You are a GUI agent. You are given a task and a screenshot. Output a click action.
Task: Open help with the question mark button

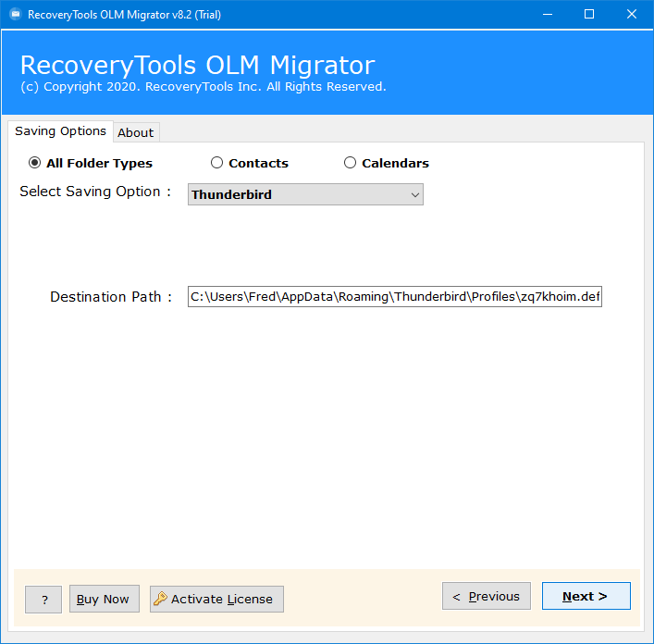(43, 600)
